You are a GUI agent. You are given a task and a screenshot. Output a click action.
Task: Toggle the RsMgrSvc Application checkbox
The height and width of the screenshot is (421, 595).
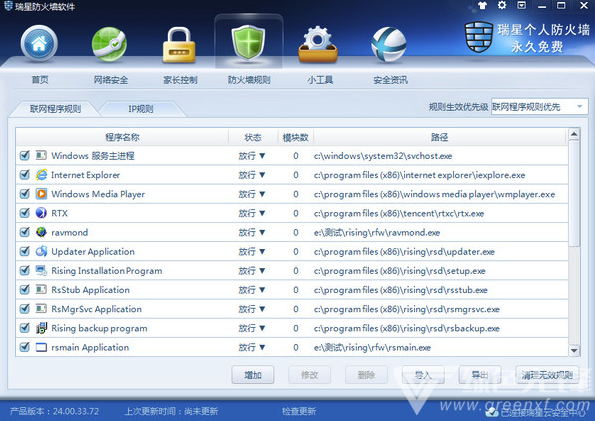tap(25, 308)
